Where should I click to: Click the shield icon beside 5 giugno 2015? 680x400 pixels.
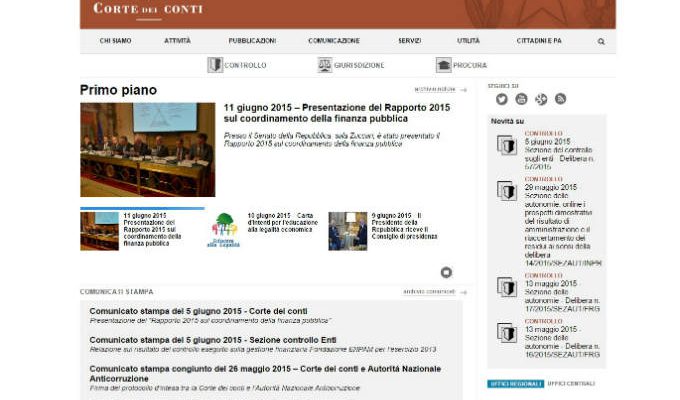click(507, 145)
